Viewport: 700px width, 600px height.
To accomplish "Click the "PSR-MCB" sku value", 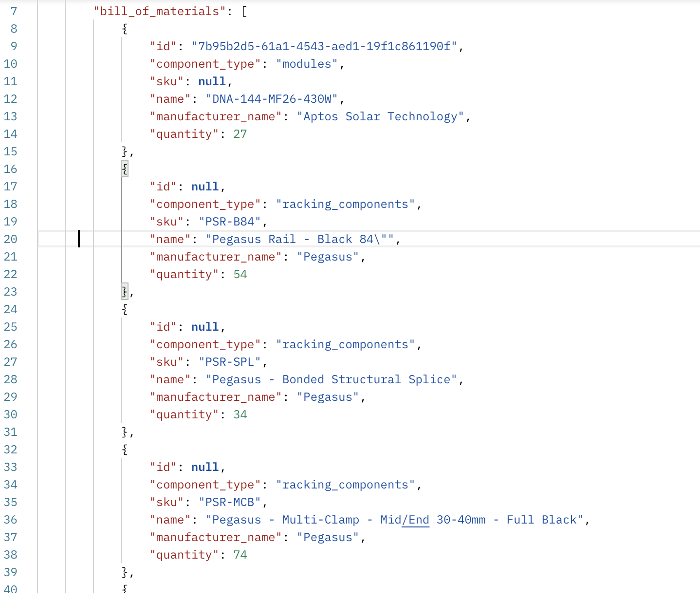I will [x=230, y=502].
